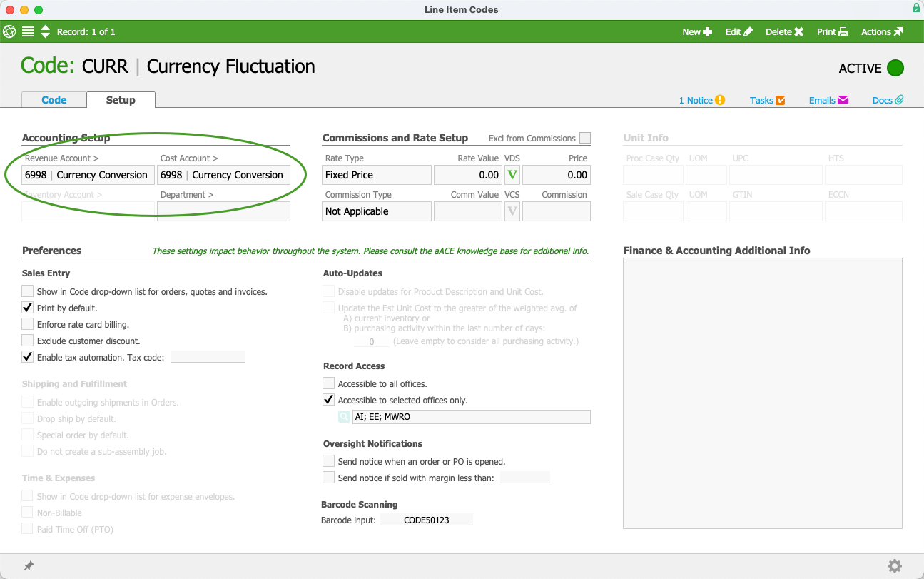
Task: Open the 1 Notice link
Action: [702, 101]
